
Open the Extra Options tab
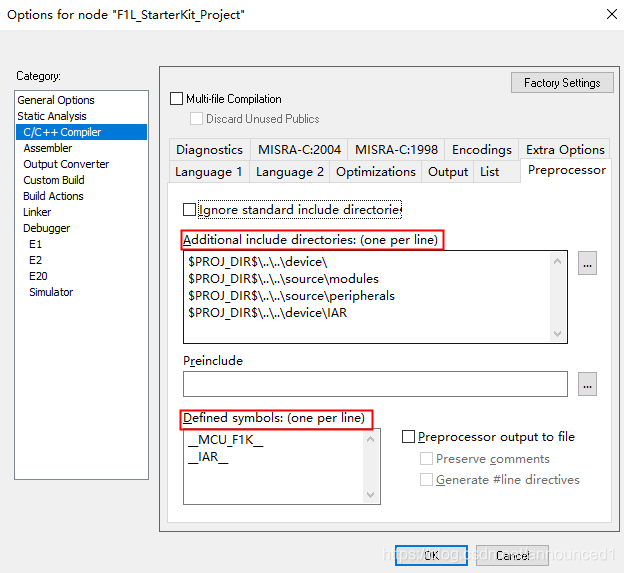click(565, 150)
